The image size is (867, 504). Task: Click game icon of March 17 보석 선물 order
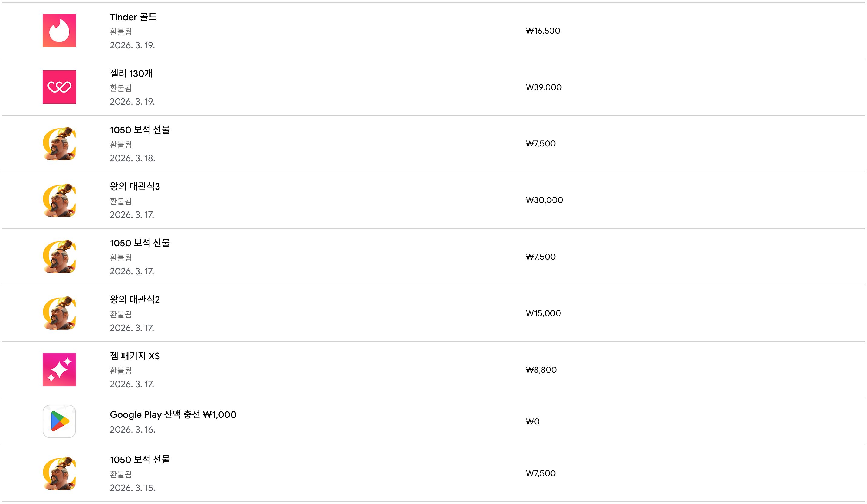[x=59, y=257]
